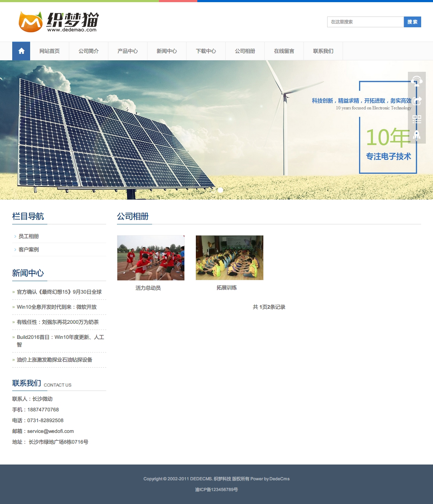Viewport: 433px width, 504px height.
Task: Click rocket back-to-top icon
Action: tap(416, 135)
